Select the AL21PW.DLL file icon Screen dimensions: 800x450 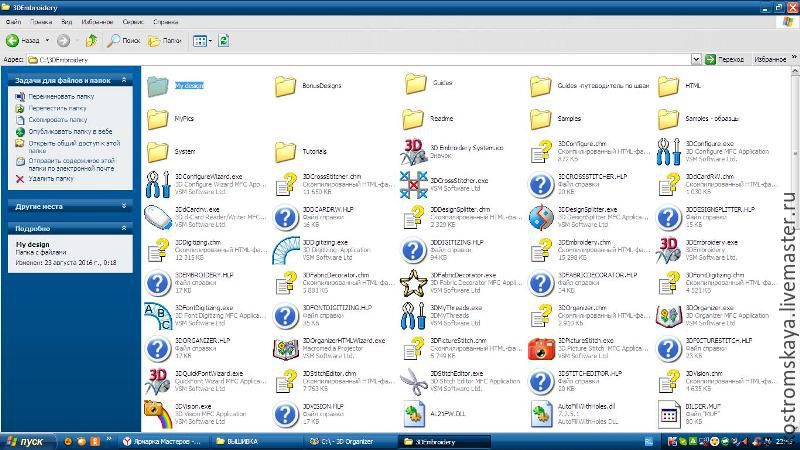(413, 414)
